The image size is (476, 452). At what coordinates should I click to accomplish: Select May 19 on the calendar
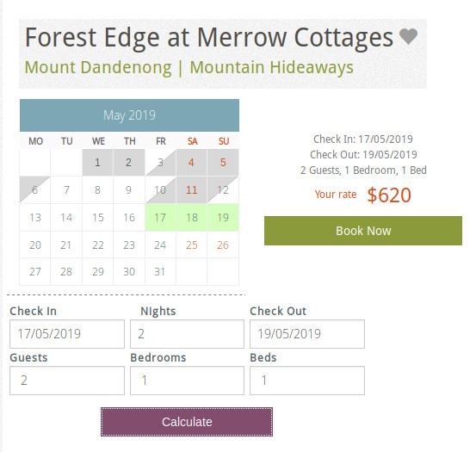(223, 217)
